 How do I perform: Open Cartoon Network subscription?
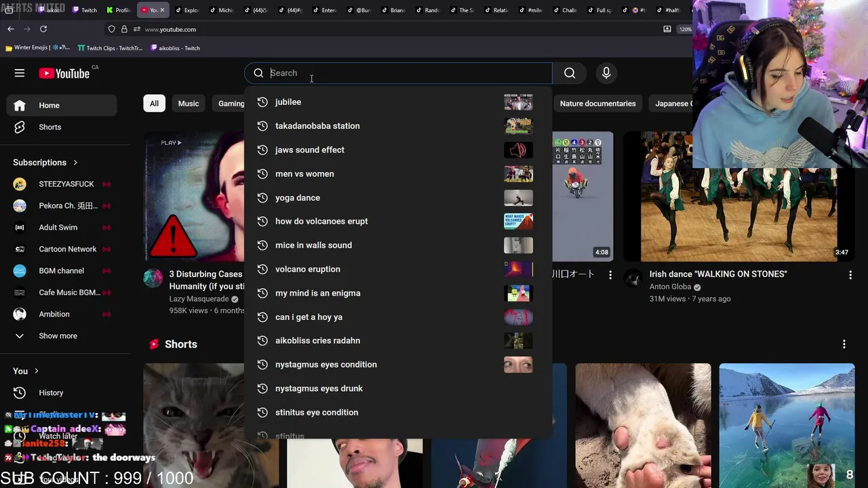[62, 249]
